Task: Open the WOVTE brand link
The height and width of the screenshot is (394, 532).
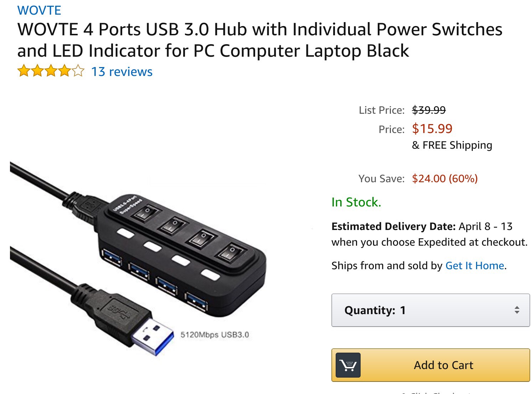Action: pyautogui.click(x=39, y=10)
